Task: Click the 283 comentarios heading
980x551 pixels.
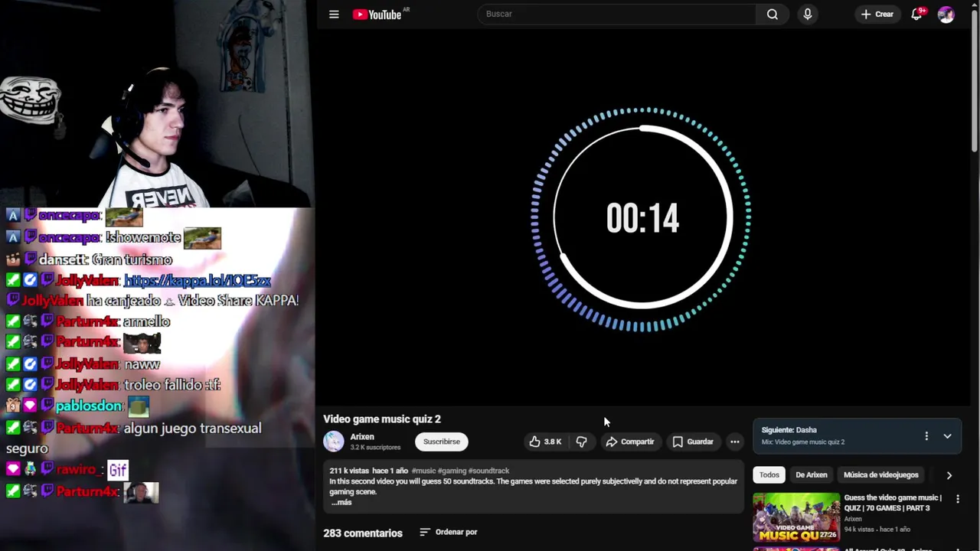Action: pos(363,533)
